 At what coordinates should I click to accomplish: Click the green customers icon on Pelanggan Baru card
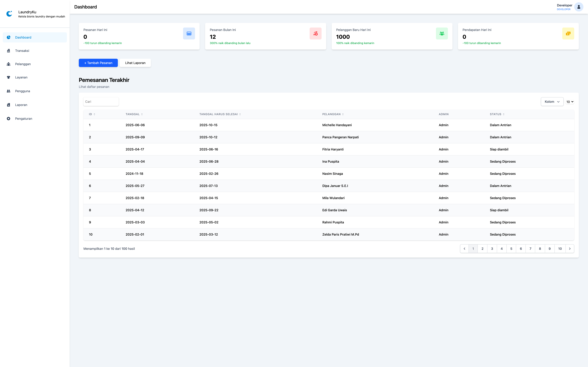click(442, 33)
